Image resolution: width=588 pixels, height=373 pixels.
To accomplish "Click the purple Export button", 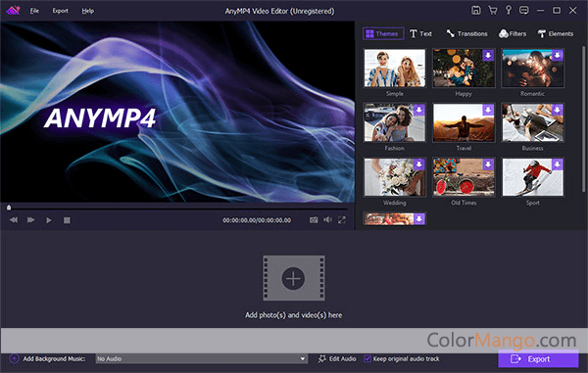I will [538, 359].
